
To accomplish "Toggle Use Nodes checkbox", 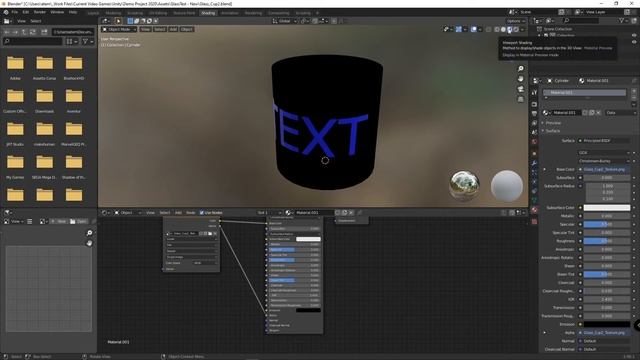I will pos(202,213).
